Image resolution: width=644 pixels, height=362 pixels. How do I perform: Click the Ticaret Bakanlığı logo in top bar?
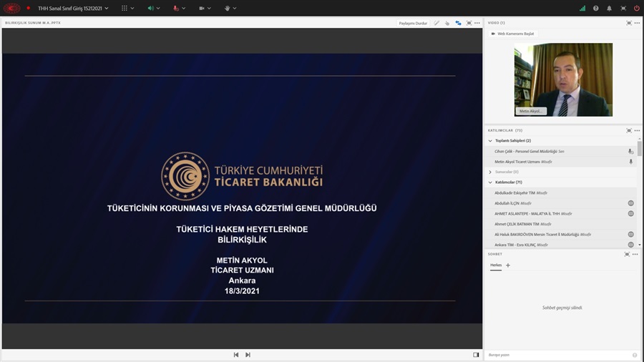coord(11,8)
